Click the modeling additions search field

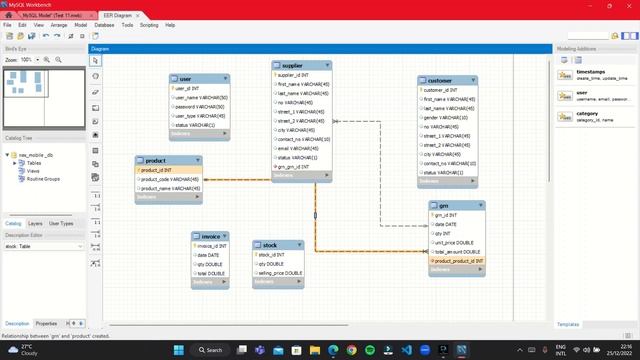point(588,36)
